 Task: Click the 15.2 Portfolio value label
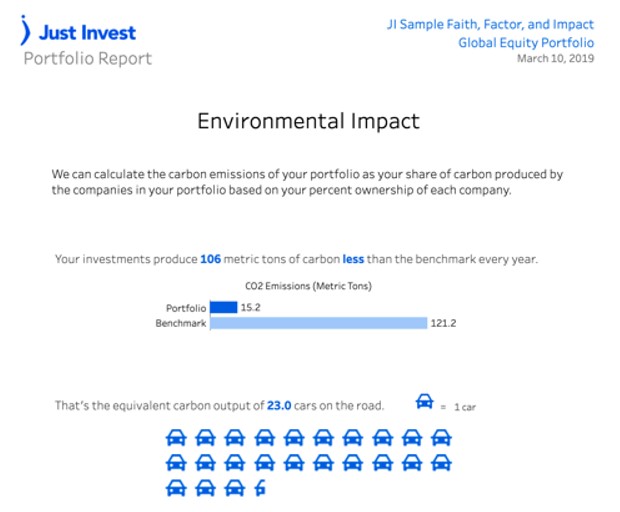(252, 308)
